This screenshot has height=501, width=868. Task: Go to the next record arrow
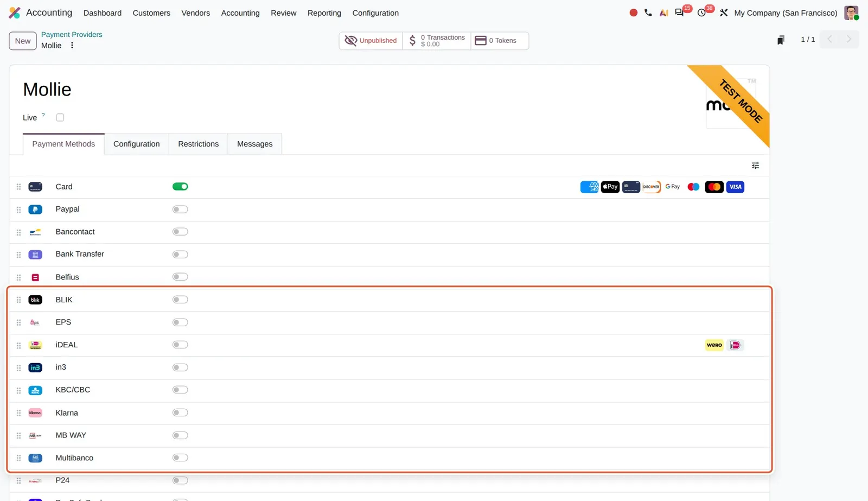point(849,40)
